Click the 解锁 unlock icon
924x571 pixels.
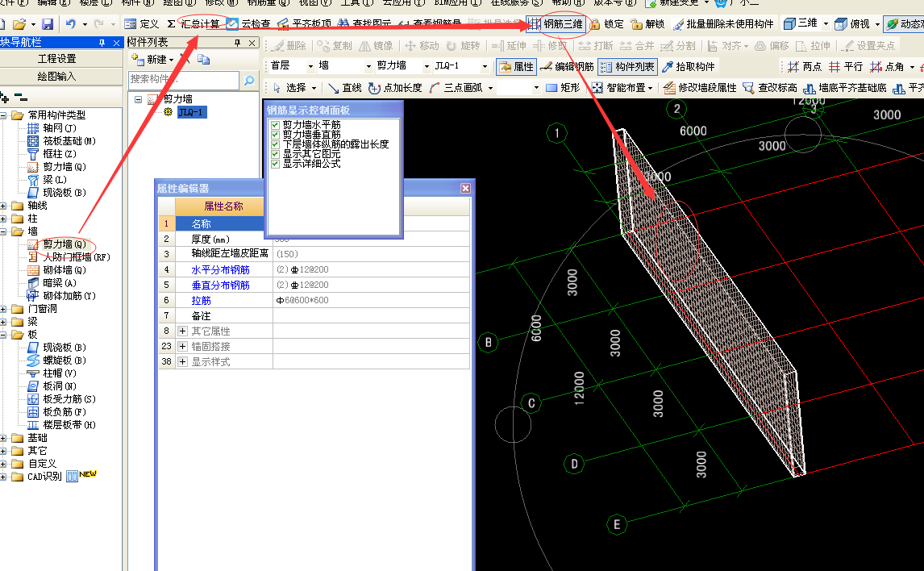coord(647,24)
